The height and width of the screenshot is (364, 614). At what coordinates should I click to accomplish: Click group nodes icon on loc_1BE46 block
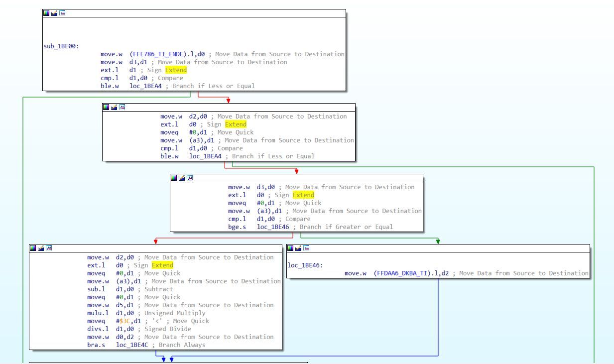pos(306,248)
